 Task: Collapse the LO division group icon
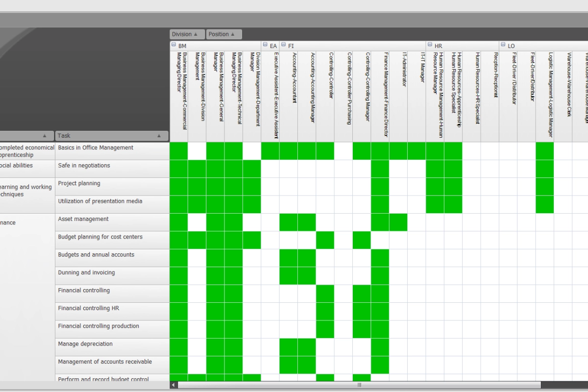click(x=503, y=45)
